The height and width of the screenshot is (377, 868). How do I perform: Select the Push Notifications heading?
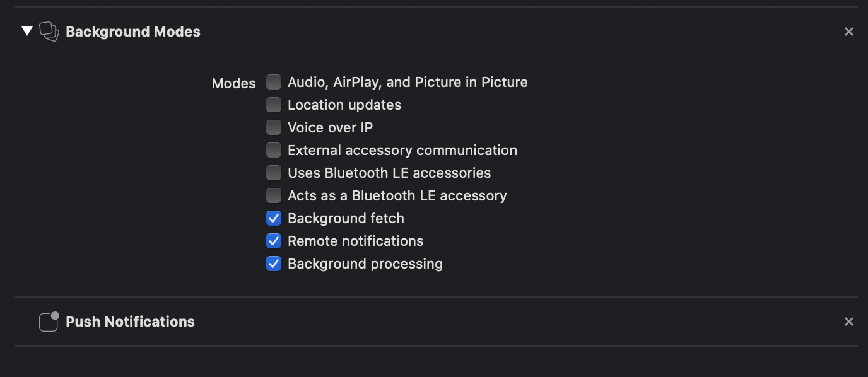click(x=130, y=322)
